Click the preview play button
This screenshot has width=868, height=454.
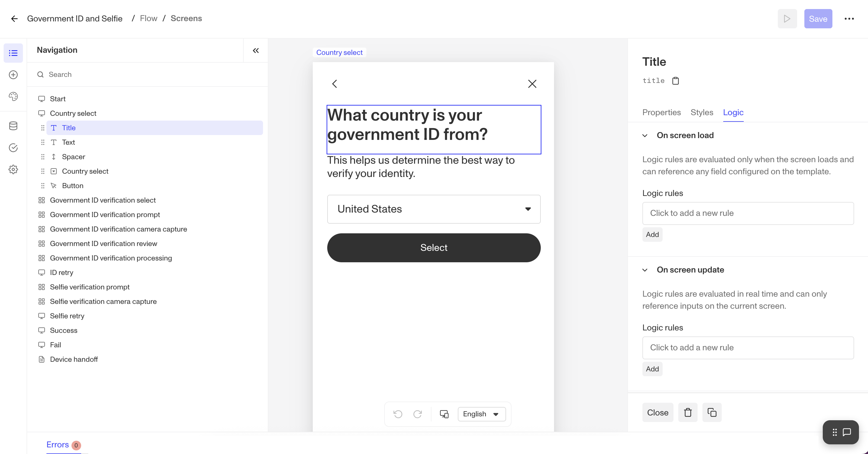(x=787, y=19)
